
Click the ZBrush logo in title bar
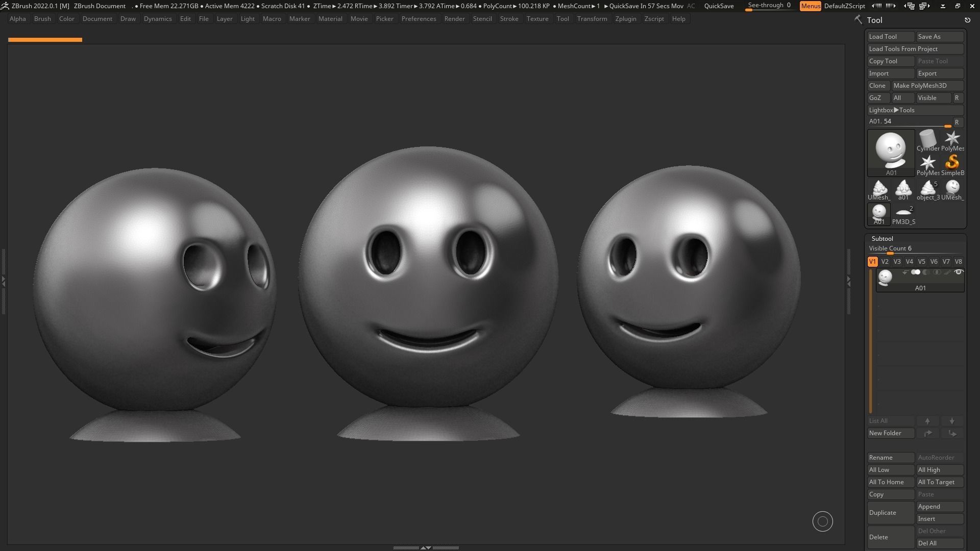[x=5, y=6]
